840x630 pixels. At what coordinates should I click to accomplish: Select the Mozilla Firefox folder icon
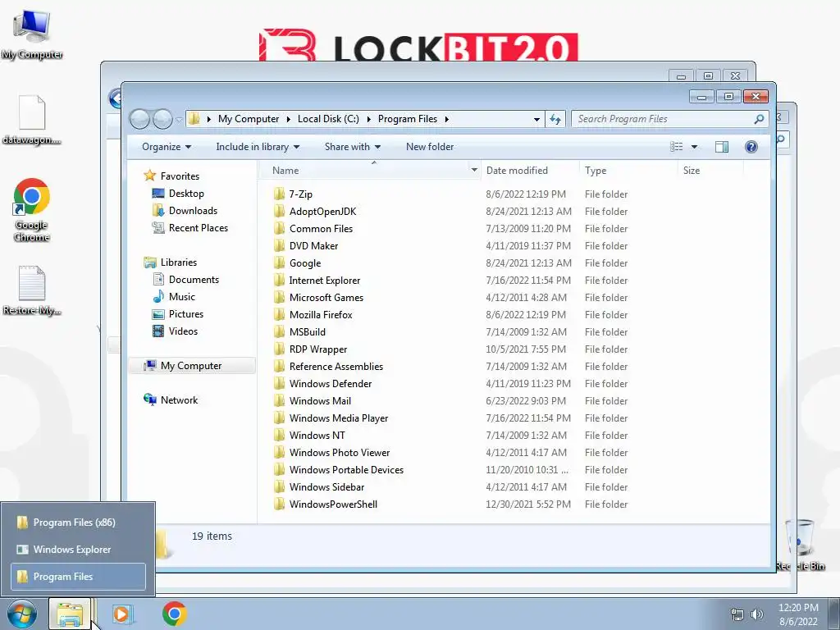tap(279, 314)
